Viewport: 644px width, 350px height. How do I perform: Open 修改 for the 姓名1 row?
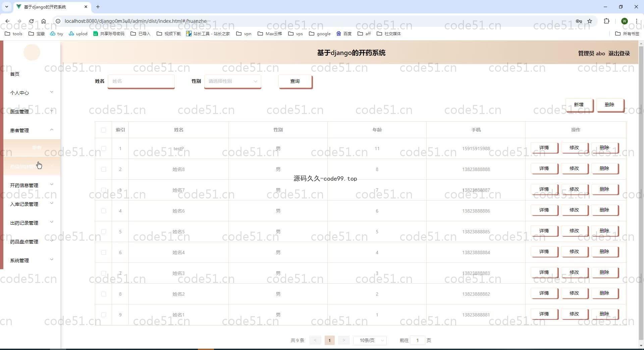[x=574, y=314]
